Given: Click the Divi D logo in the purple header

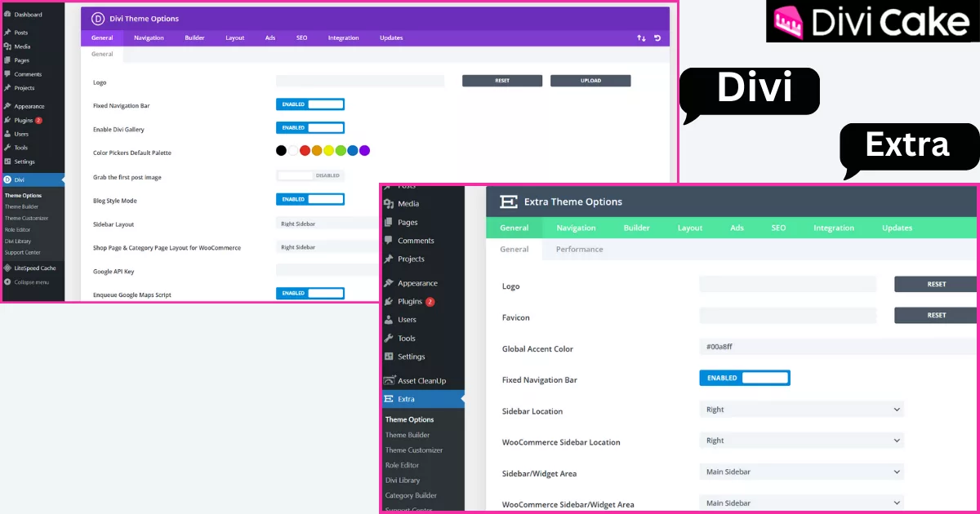Looking at the screenshot, I should [x=98, y=18].
